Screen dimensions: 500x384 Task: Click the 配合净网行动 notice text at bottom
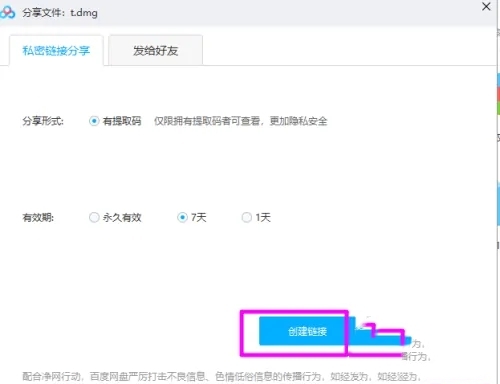[221, 377]
